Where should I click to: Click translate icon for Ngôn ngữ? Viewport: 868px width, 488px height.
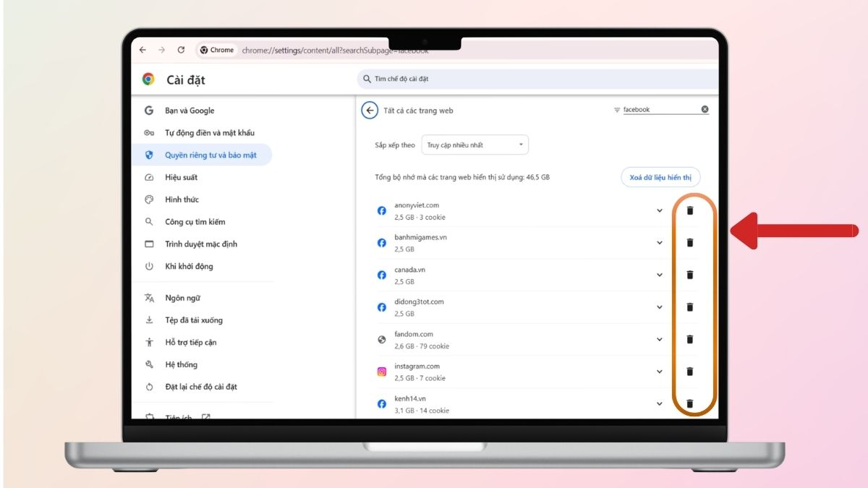149,298
